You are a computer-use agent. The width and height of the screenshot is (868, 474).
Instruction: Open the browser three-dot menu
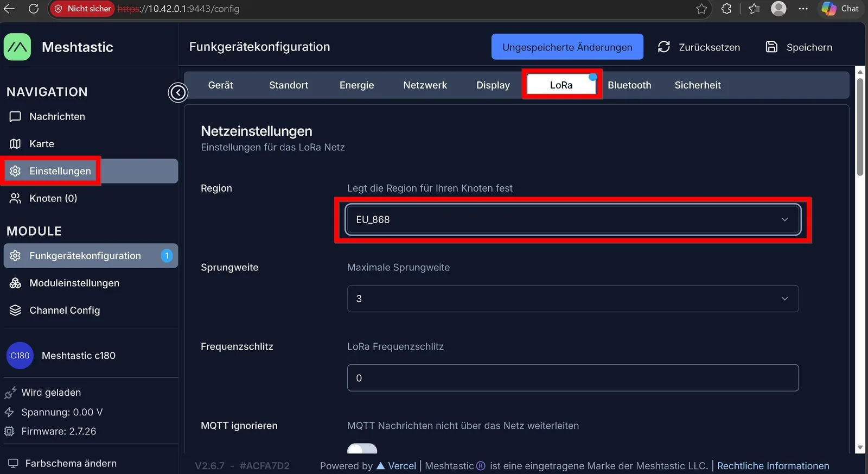(x=803, y=9)
